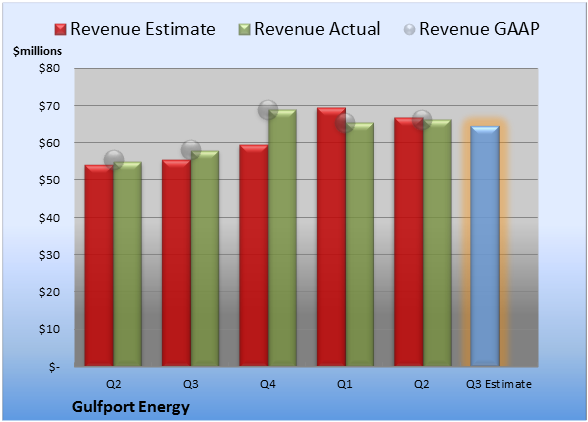This screenshot has width=588, height=422.
Task: Click the Q4 green actual revenue bar
Action: [282, 238]
